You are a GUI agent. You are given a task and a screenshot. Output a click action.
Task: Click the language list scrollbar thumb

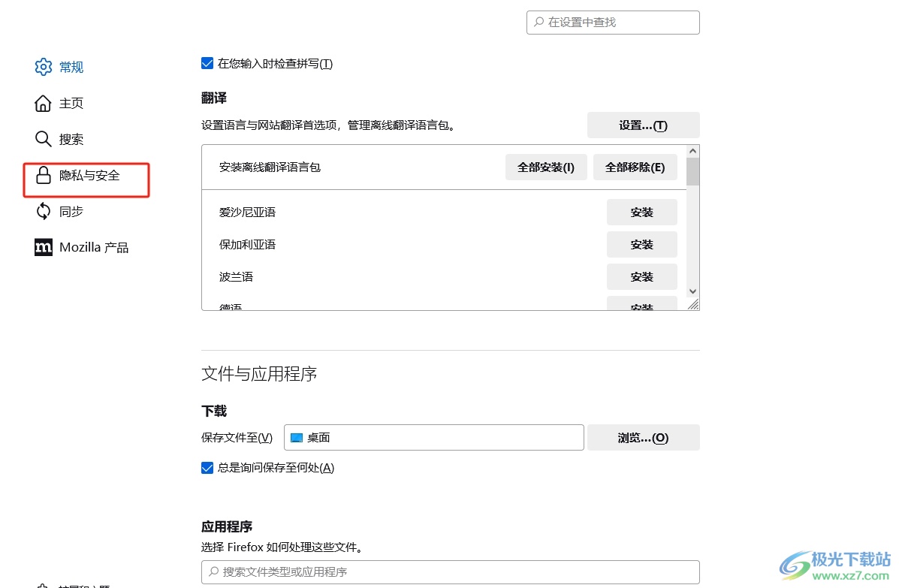692,171
